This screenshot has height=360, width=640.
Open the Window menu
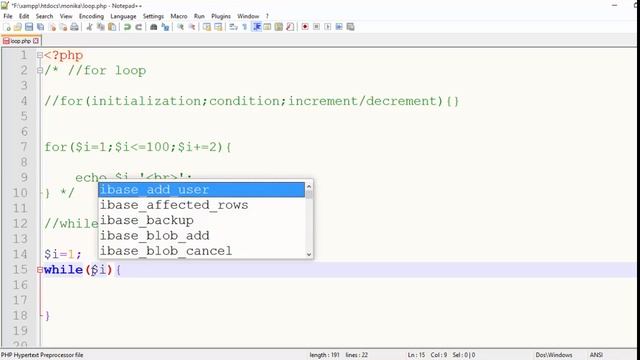click(248, 16)
